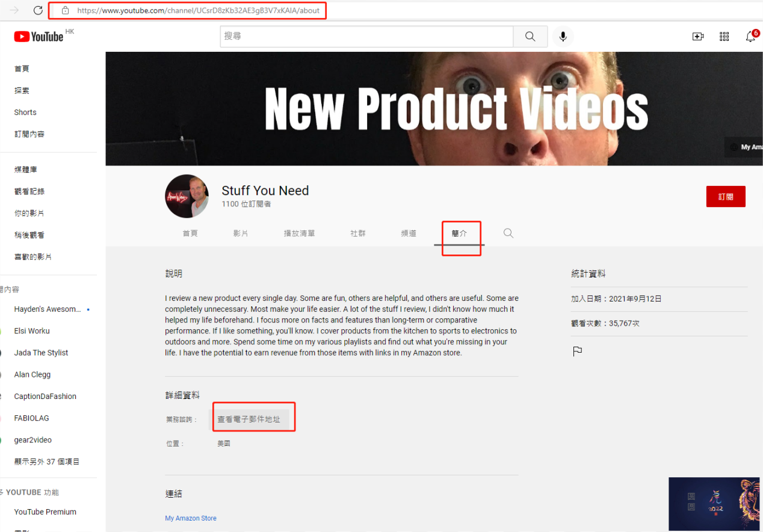Open the create video camera icon

698,37
